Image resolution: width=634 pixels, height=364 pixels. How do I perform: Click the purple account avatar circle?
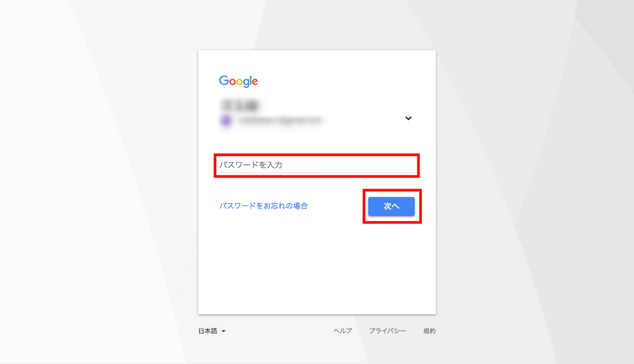[x=226, y=120]
